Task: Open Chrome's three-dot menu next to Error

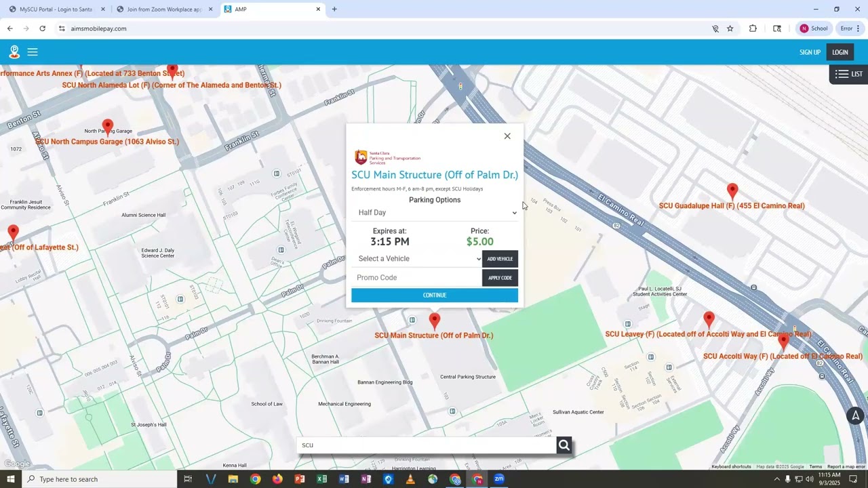Action: pyautogui.click(x=858, y=28)
